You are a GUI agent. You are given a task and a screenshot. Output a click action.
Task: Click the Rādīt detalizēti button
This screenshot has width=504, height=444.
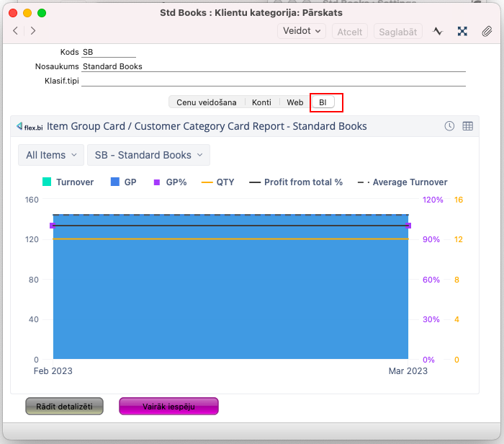click(64, 407)
